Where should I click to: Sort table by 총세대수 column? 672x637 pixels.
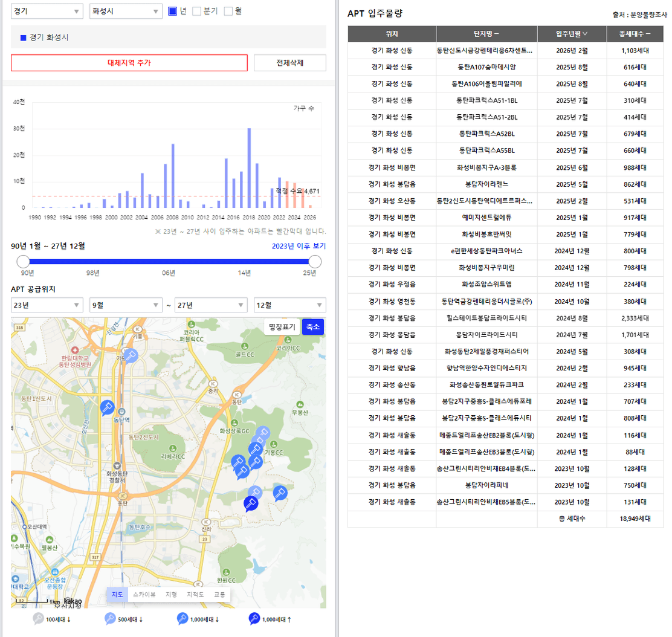635,34
